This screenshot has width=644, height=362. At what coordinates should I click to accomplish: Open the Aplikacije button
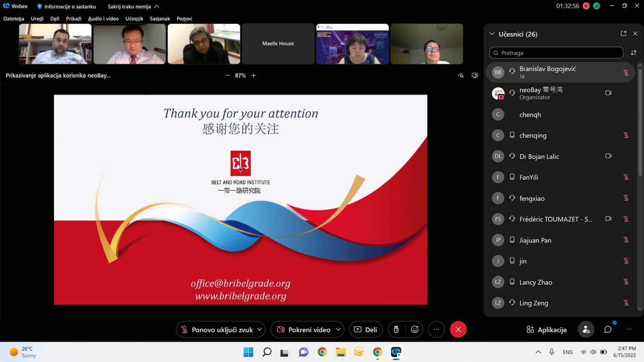point(547,329)
